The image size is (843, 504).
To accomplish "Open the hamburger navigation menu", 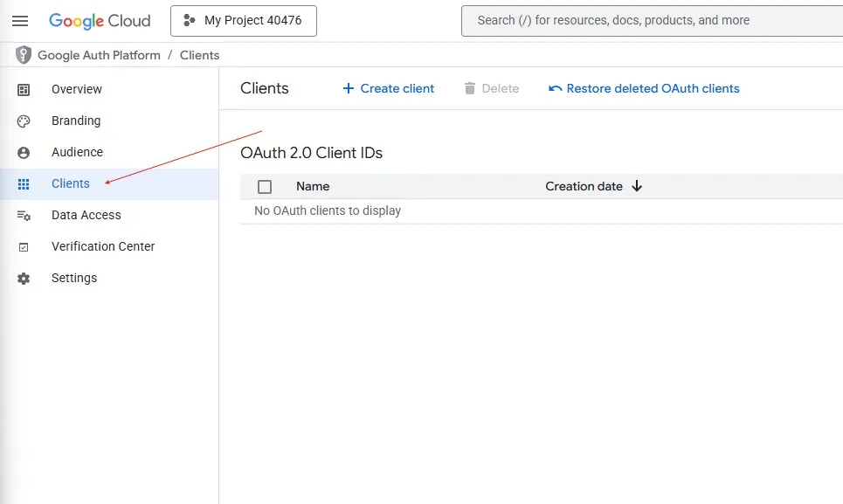I will click(x=20, y=21).
